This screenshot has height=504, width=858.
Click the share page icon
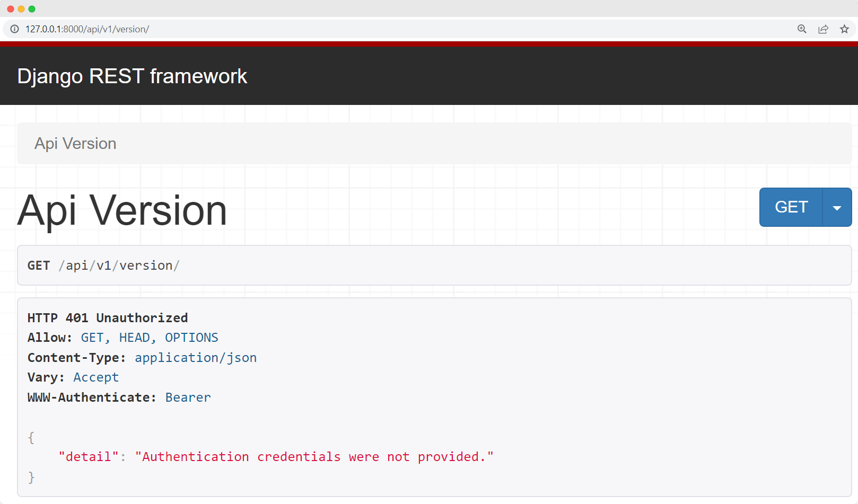click(x=823, y=29)
